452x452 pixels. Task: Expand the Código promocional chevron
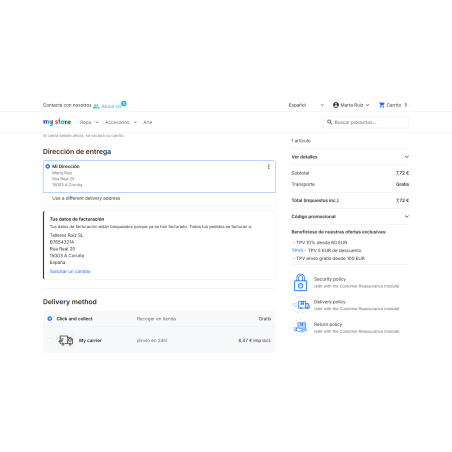click(x=407, y=216)
